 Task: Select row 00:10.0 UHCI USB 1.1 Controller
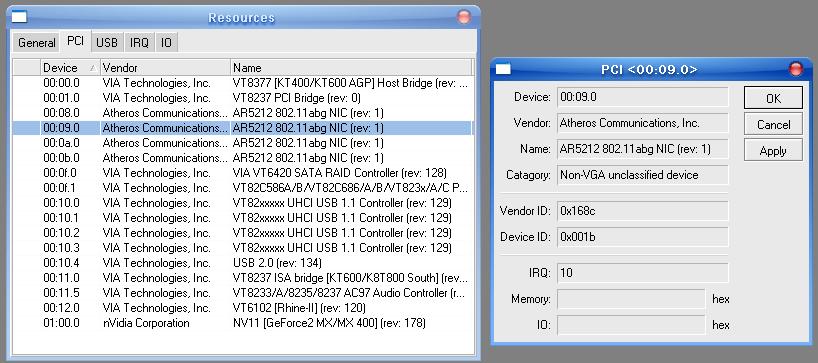(x=243, y=203)
